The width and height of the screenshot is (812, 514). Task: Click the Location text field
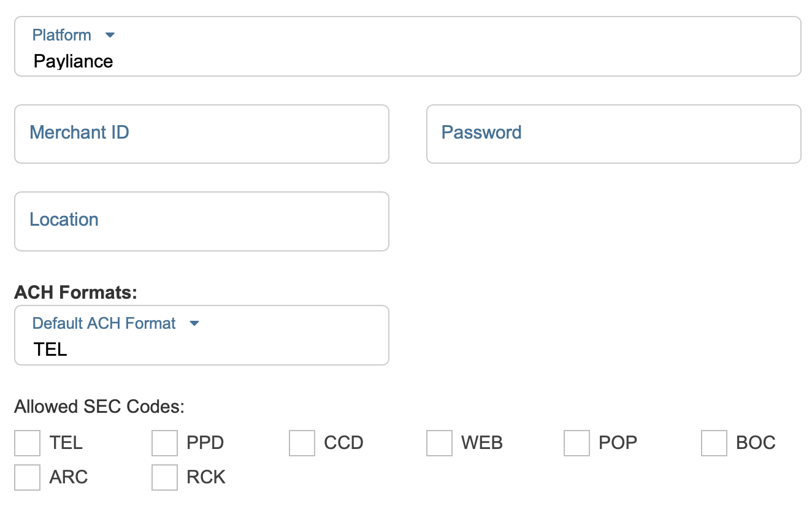pos(201,221)
